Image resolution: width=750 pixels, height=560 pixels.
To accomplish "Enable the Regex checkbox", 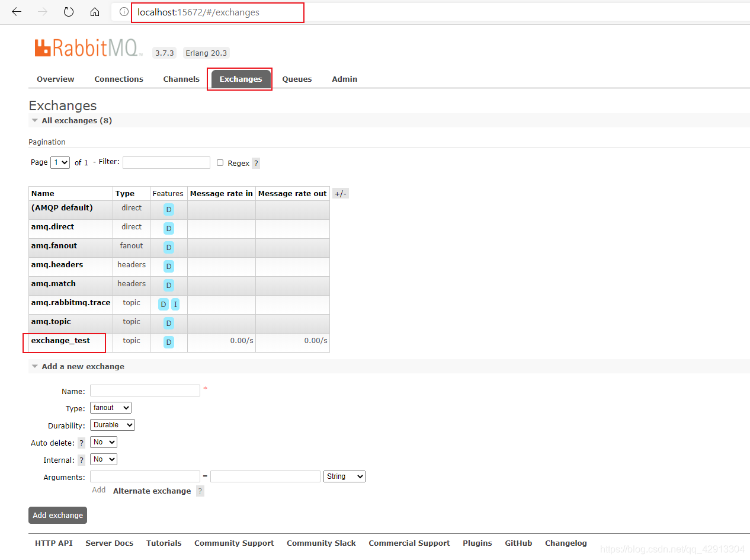I will (x=220, y=162).
